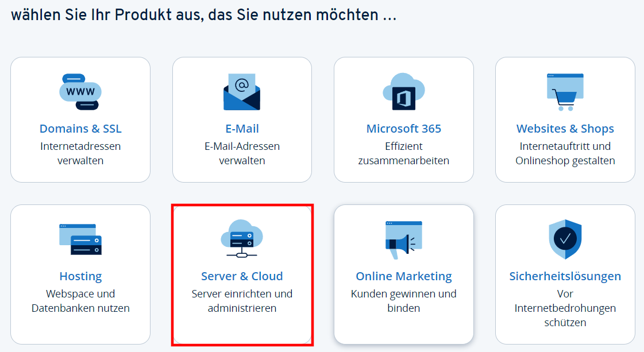Open the E-Mail link
This screenshot has height=352, width=644.
coord(242,129)
